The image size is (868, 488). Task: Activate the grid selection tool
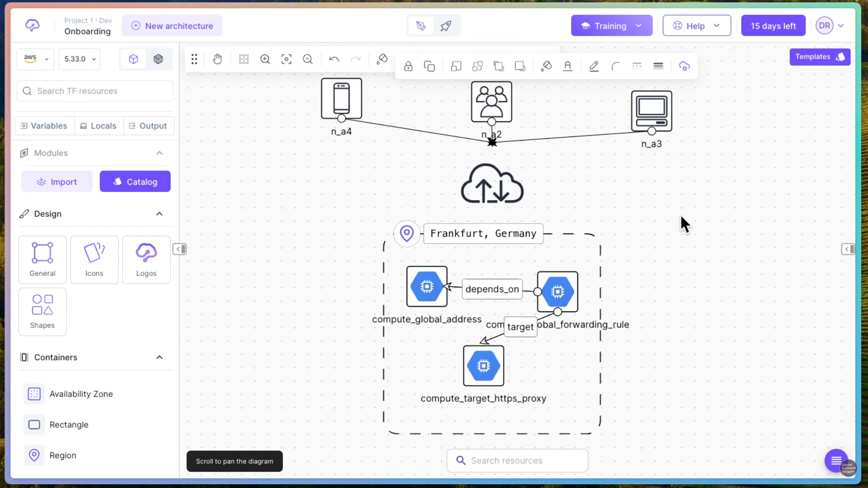244,59
